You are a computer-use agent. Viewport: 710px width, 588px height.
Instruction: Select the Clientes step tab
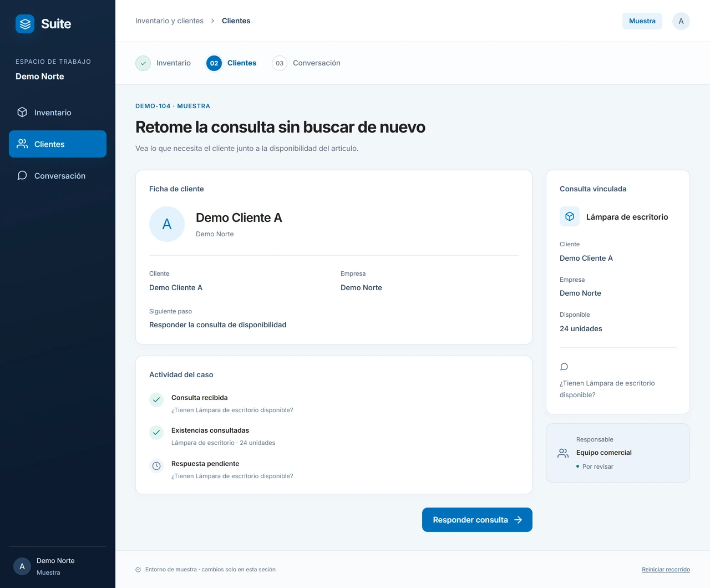(x=231, y=63)
